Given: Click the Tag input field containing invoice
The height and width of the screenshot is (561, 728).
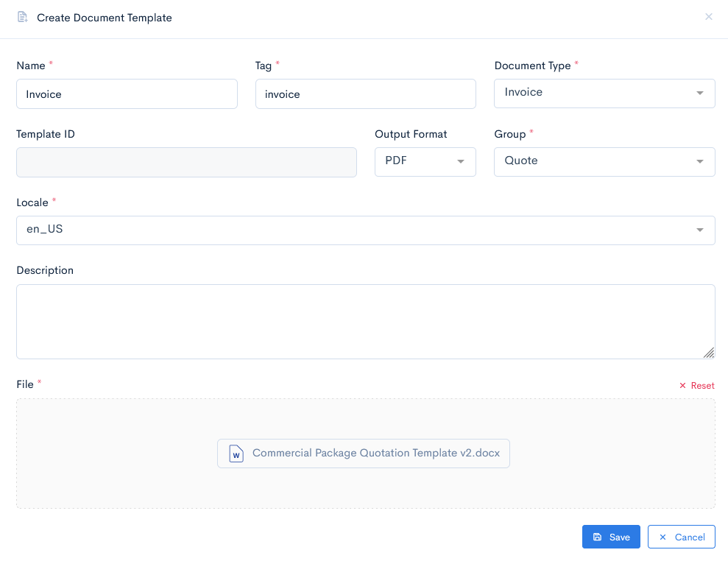Looking at the screenshot, I should (366, 93).
